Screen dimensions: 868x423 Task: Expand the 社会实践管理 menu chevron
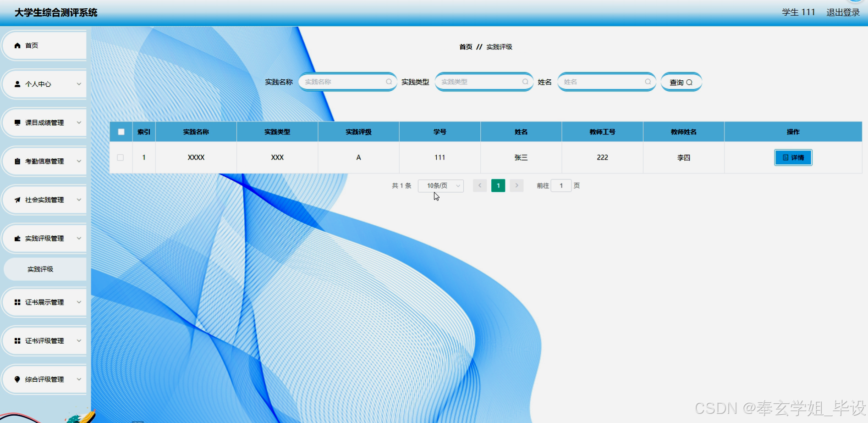point(79,200)
